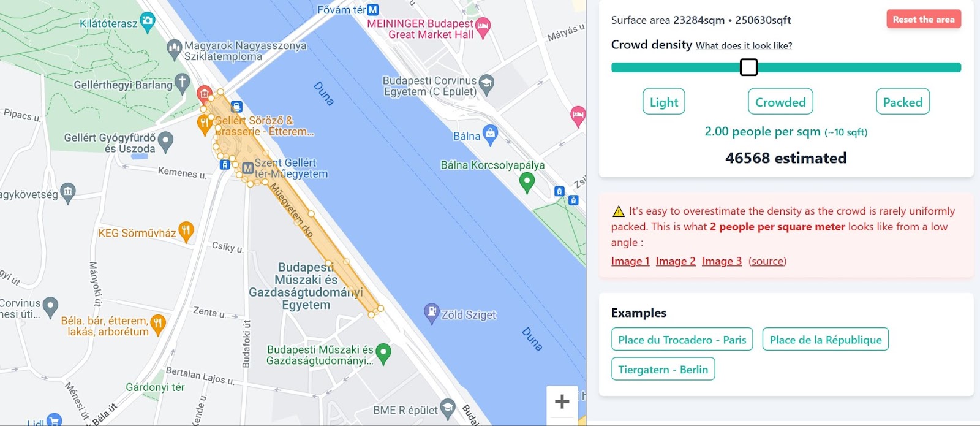This screenshot has width=980, height=426.
Task: Select the Packed density preset
Action: [903, 102]
